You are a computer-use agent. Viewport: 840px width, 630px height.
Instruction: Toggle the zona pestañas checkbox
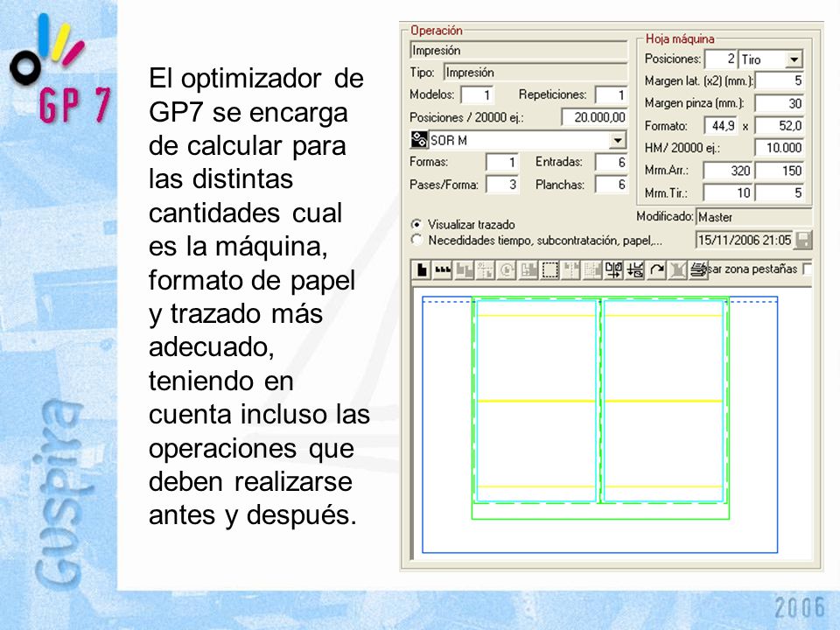(807, 269)
